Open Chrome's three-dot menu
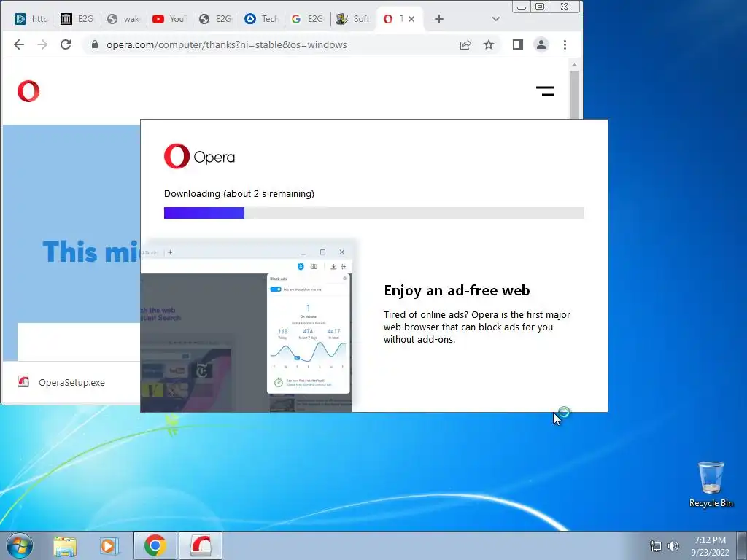 (565, 44)
